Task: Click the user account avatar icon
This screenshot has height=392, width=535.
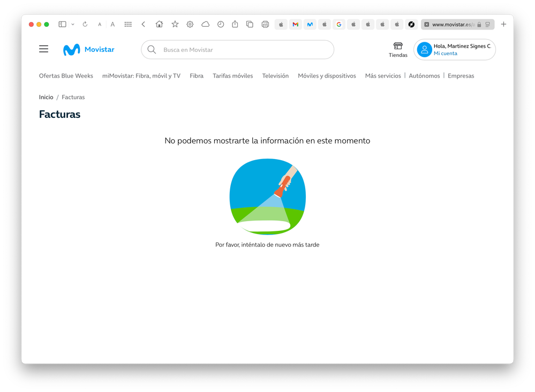Action: click(x=425, y=50)
